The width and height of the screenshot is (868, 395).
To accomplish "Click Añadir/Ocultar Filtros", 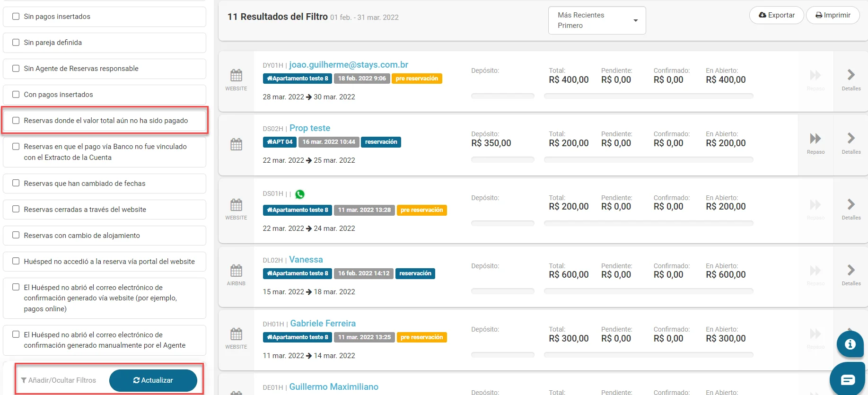I will [58, 380].
